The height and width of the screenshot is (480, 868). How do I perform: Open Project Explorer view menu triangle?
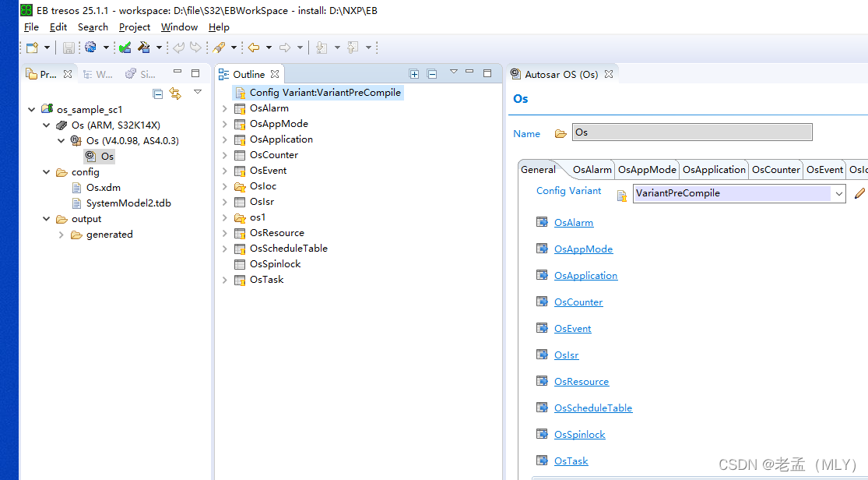click(198, 91)
